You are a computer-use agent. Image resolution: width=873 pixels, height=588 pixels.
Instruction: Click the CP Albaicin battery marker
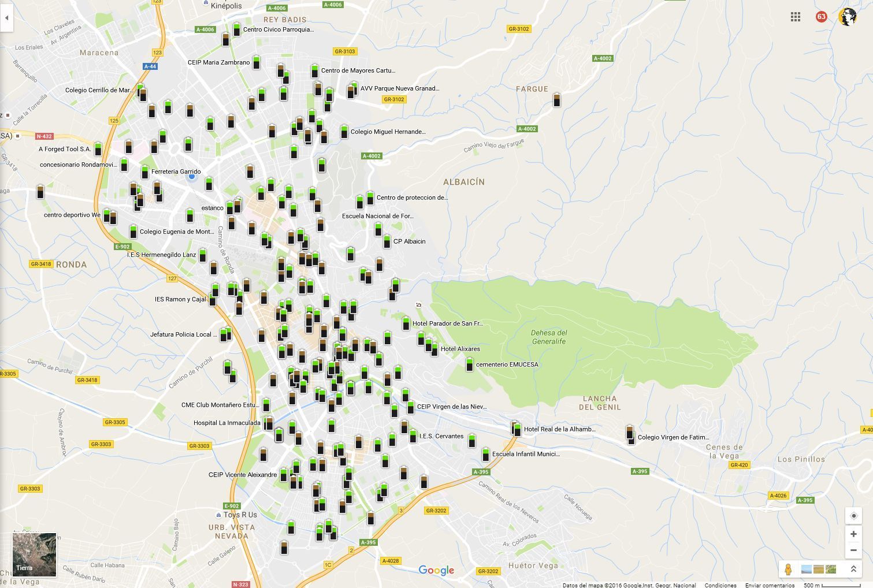[x=387, y=241]
